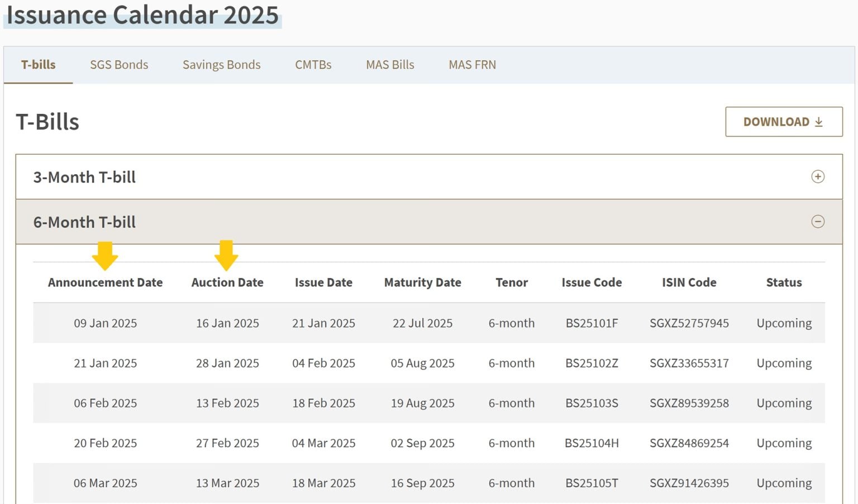Switch to the MAS FRN tab
This screenshot has width=858, height=504.
[472, 65]
